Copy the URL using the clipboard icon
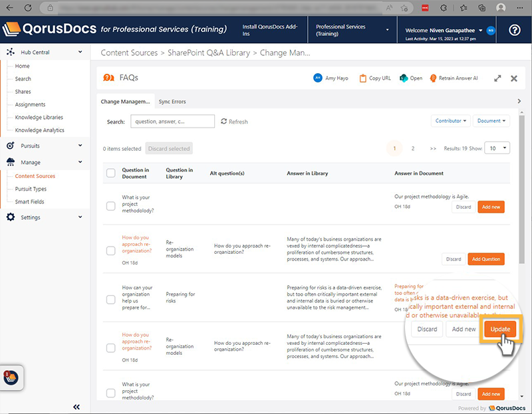The width and height of the screenshot is (532, 414). [362, 78]
